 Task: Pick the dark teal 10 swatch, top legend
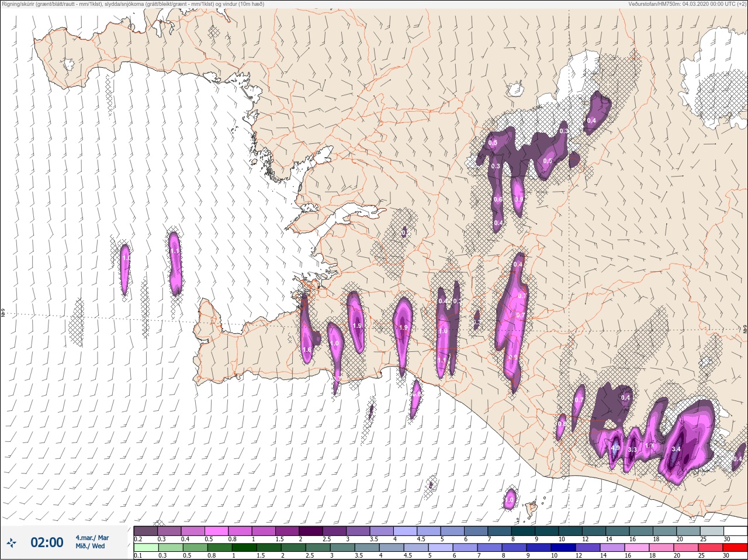570,531
